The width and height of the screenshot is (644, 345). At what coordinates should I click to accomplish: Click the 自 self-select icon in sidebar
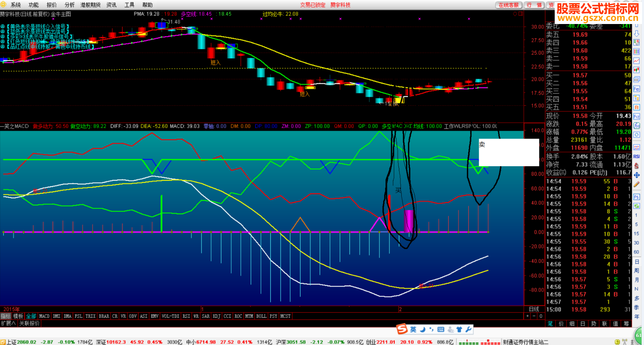pos(637,107)
